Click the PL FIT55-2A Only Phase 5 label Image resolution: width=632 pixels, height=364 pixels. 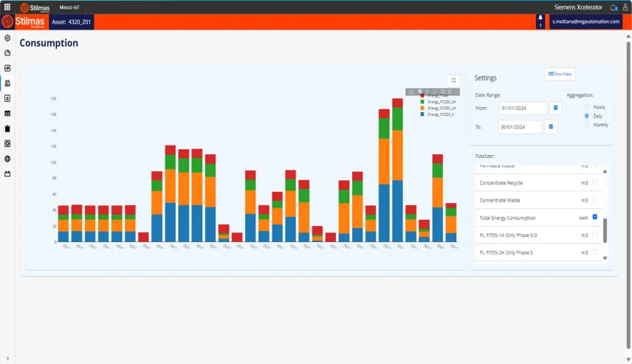[506, 253]
